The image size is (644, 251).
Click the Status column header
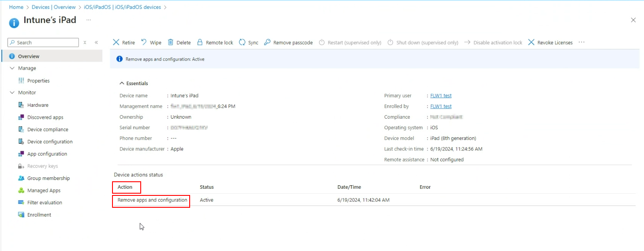(207, 187)
